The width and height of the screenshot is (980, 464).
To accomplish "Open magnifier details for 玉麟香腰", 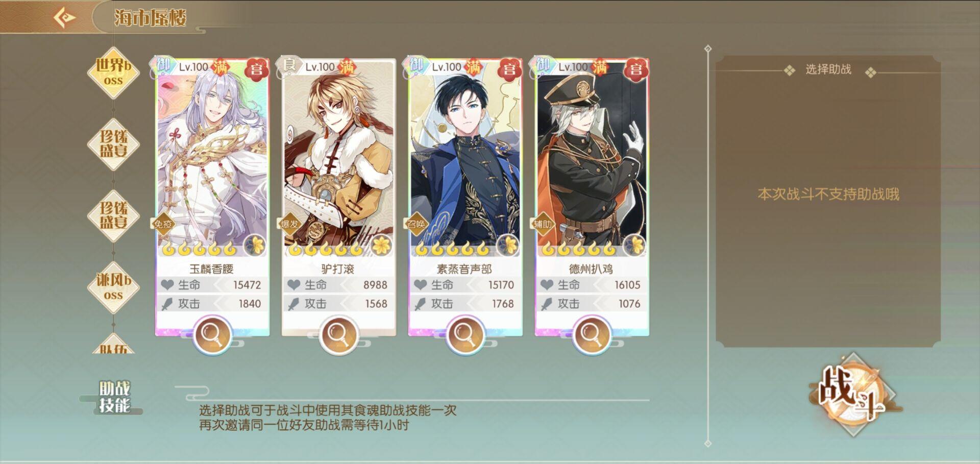I will coord(212,334).
